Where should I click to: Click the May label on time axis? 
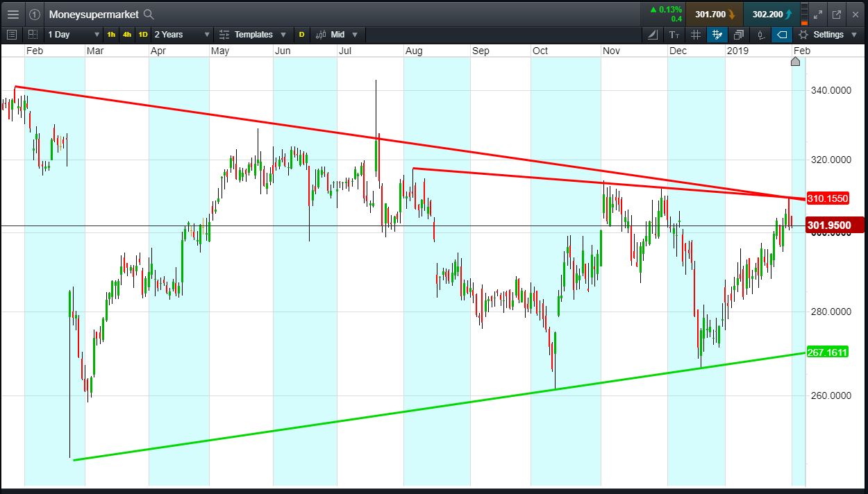coord(220,51)
